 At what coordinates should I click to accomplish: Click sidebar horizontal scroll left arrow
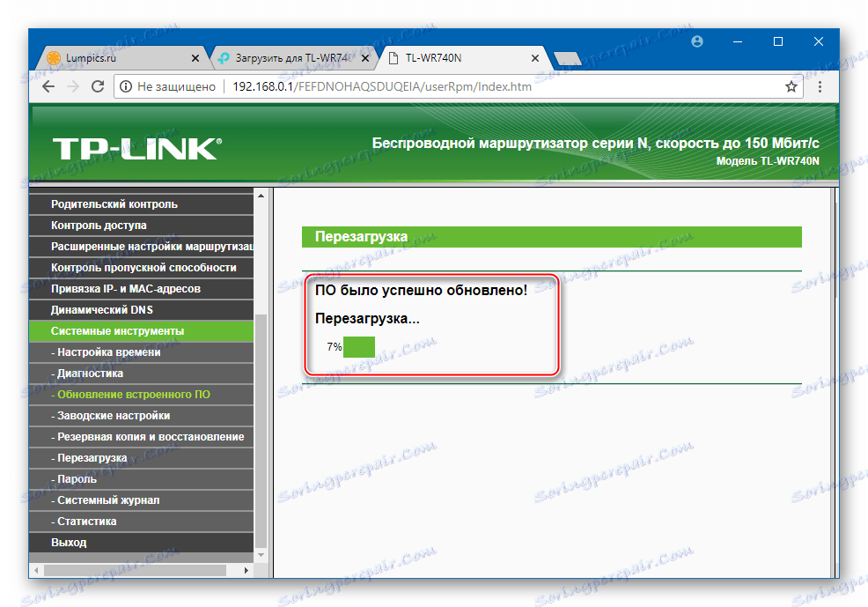click(x=36, y=570)
